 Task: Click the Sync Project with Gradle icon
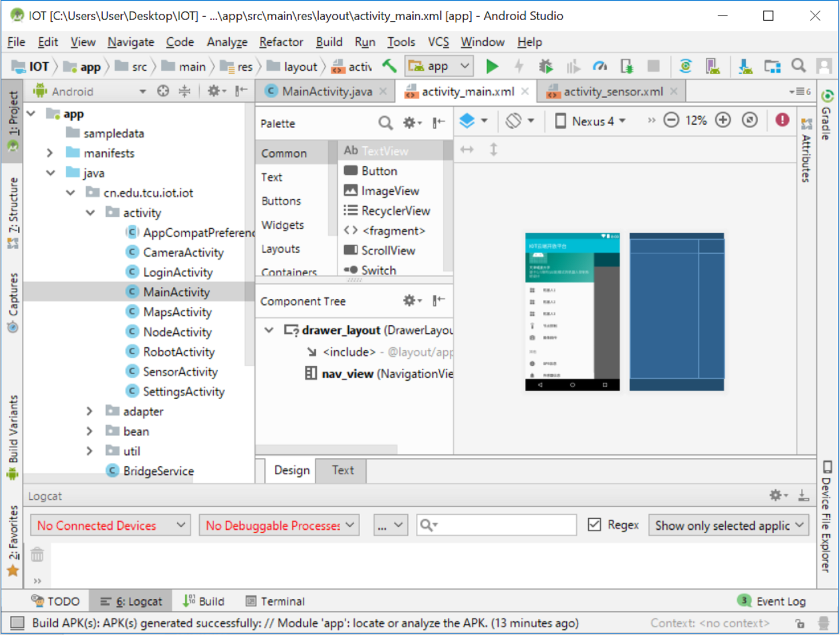coord(685,67)
